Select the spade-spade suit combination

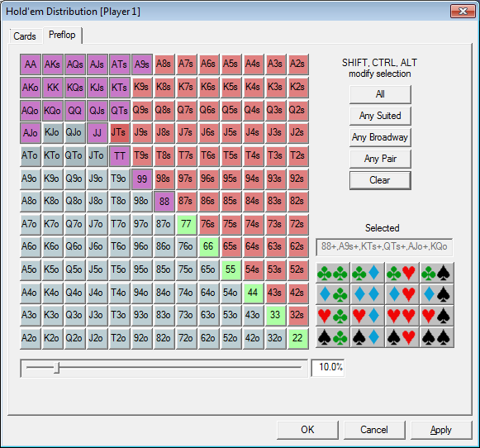tap(436, 337)
